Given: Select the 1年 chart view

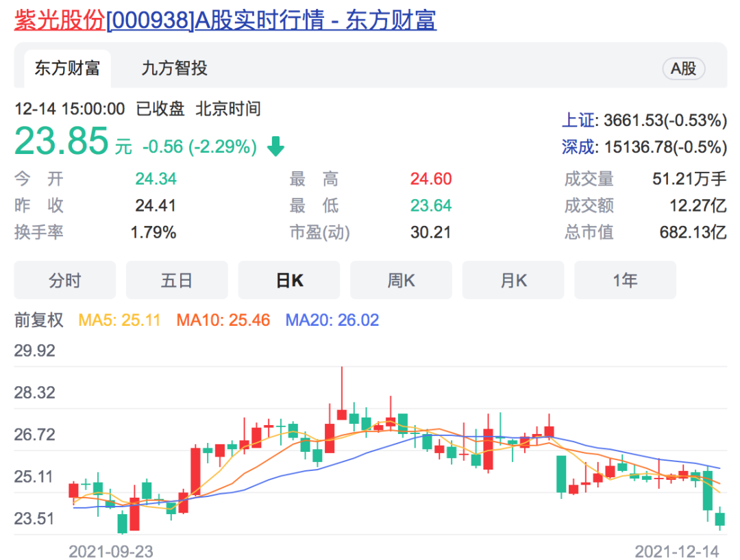Looking at the screenshot, I should click(625, 279).
